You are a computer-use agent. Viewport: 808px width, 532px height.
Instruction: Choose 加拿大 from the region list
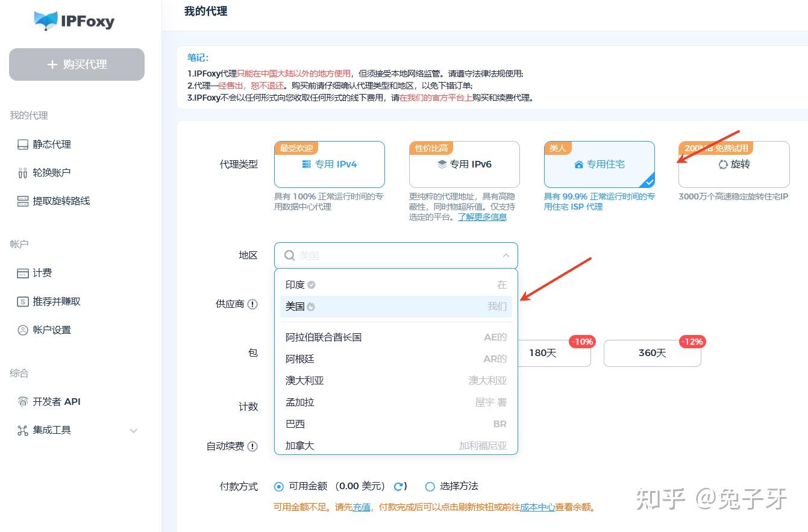click(x=396, y=446)
